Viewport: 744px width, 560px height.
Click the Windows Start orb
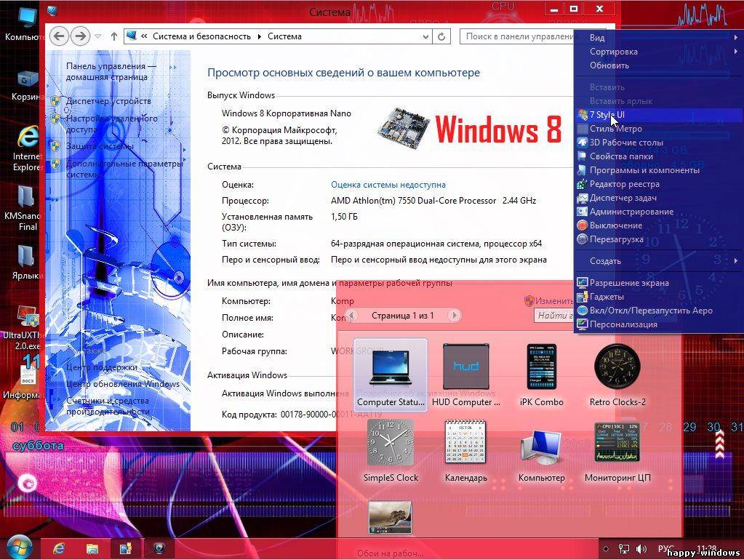coord(19,548)
